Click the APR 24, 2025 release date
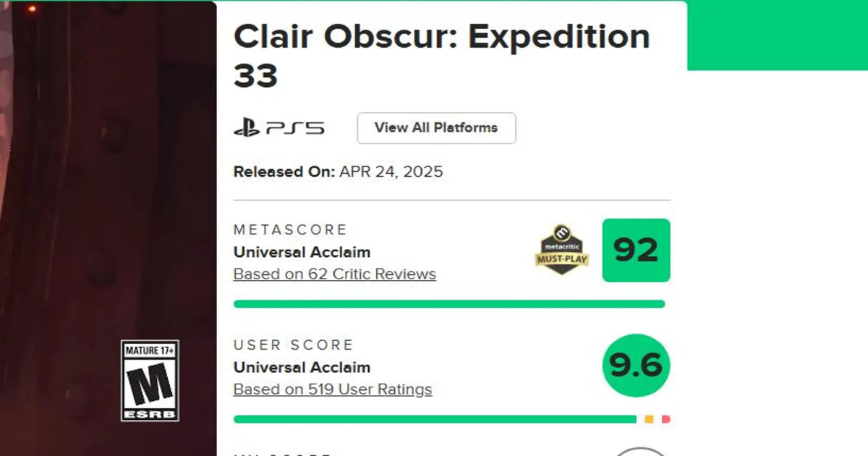The height and width of the screenshot is (456, 868). (391, 172)
